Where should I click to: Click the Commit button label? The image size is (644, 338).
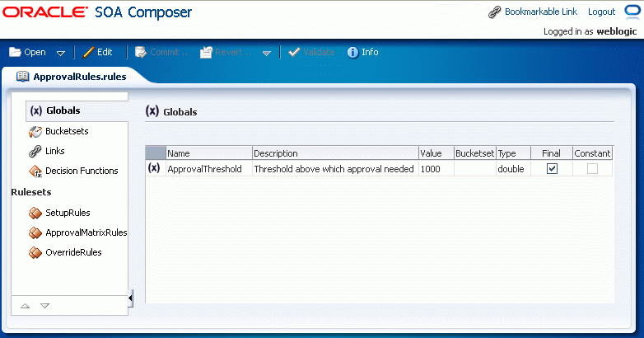click(x=169, y=52)
